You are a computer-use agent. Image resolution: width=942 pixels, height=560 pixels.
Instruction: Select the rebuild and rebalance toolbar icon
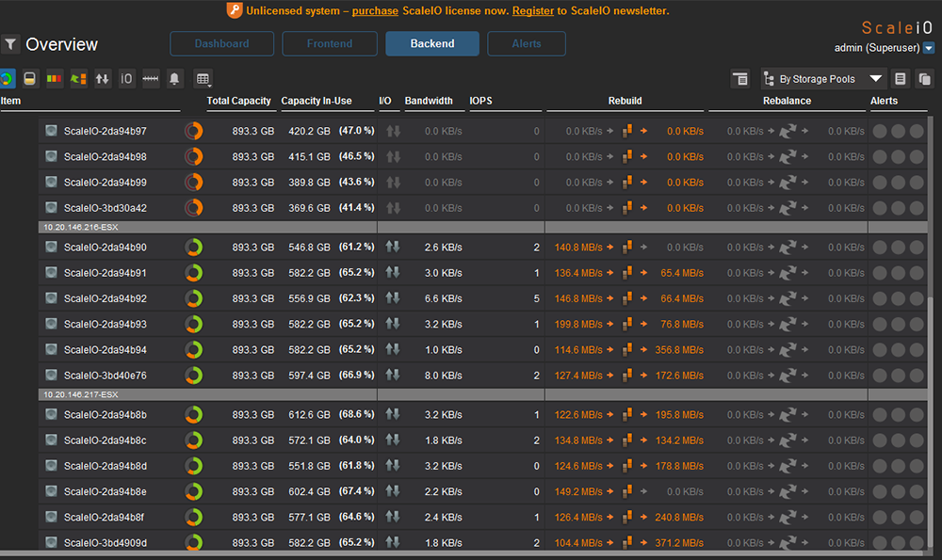pyautogui.click(x=78, y=79)
